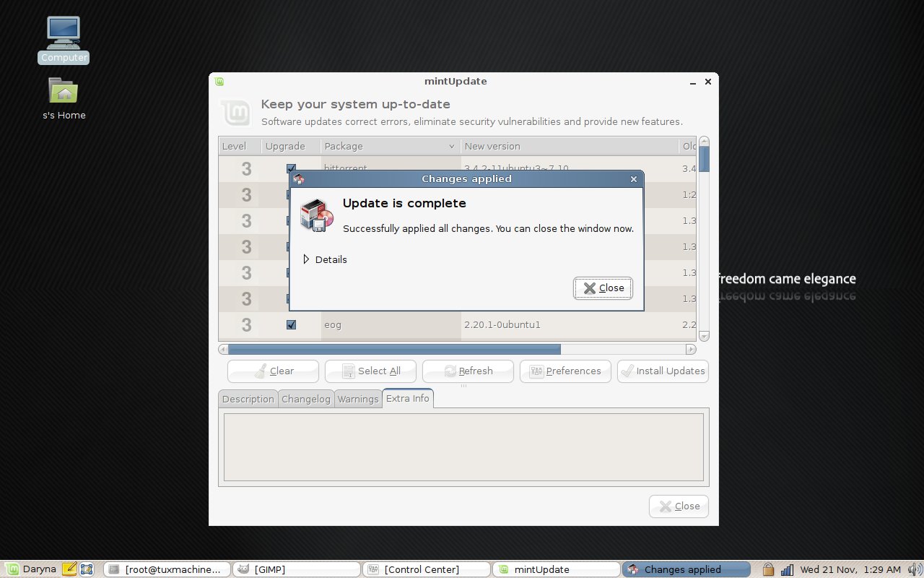Select the eog package name in the list
Image resolution: width=924 pixels, height=578 pixels.
coord(333,325)
